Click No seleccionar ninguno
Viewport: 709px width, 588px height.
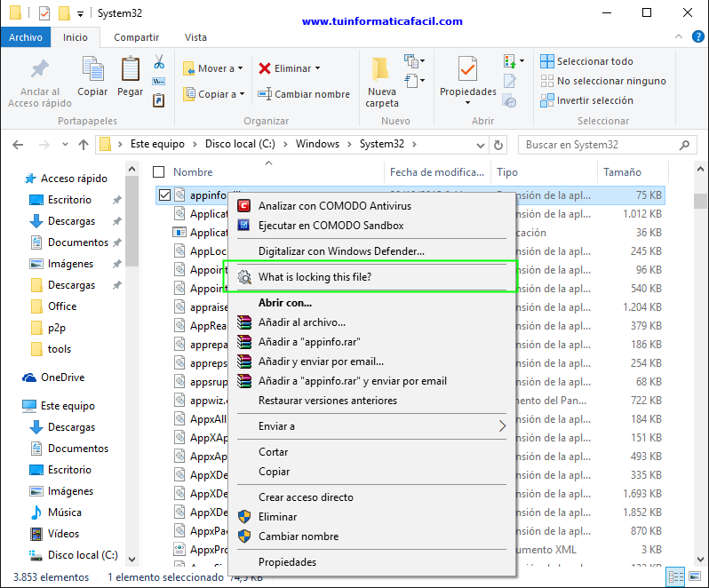point(603,81)
